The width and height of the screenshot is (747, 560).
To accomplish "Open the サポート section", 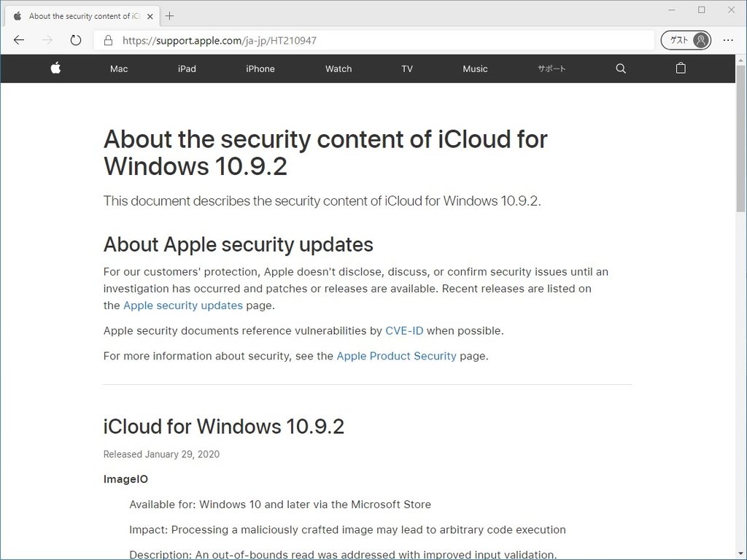I will click(551, 69).
